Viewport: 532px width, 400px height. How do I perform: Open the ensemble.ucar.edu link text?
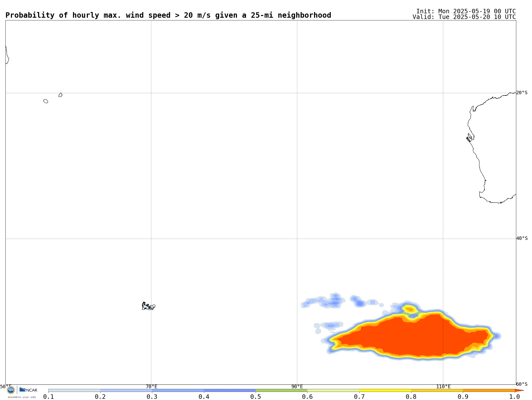click(22, 397)
